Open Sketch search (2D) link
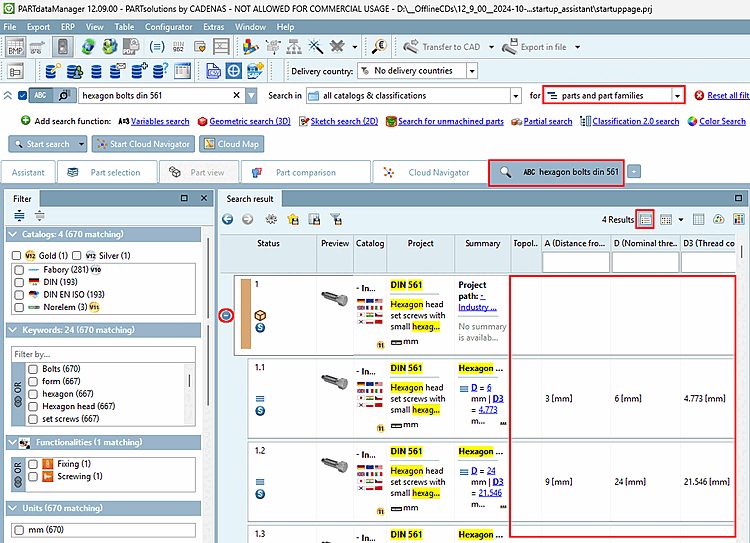 344,122
